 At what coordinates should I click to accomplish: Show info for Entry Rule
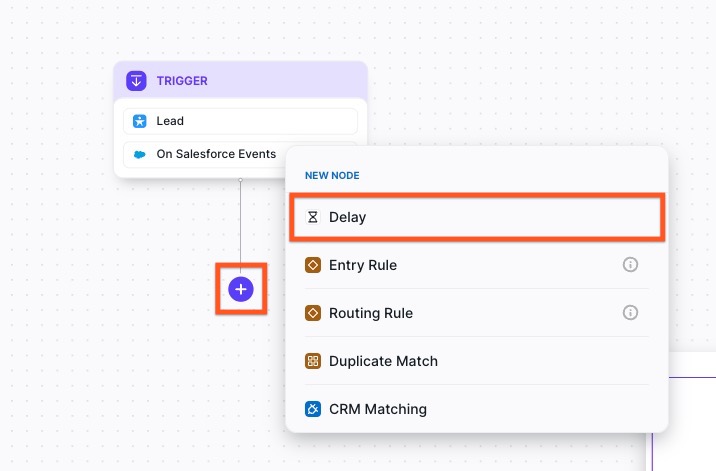pos(630,265)
